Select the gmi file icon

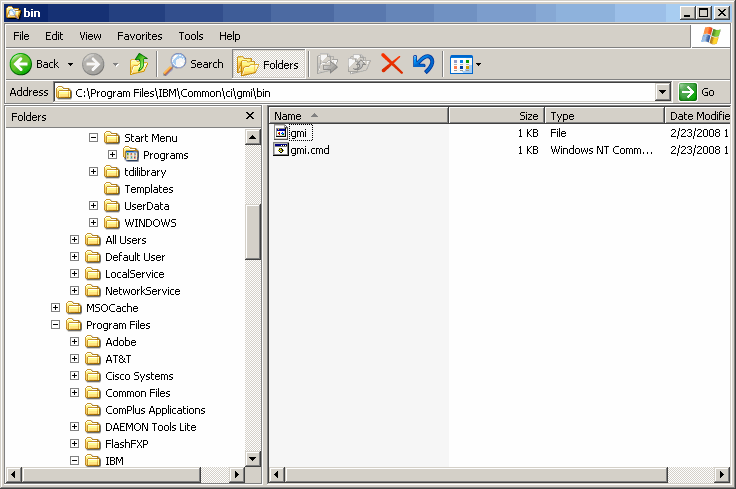(x=281, y=133)
